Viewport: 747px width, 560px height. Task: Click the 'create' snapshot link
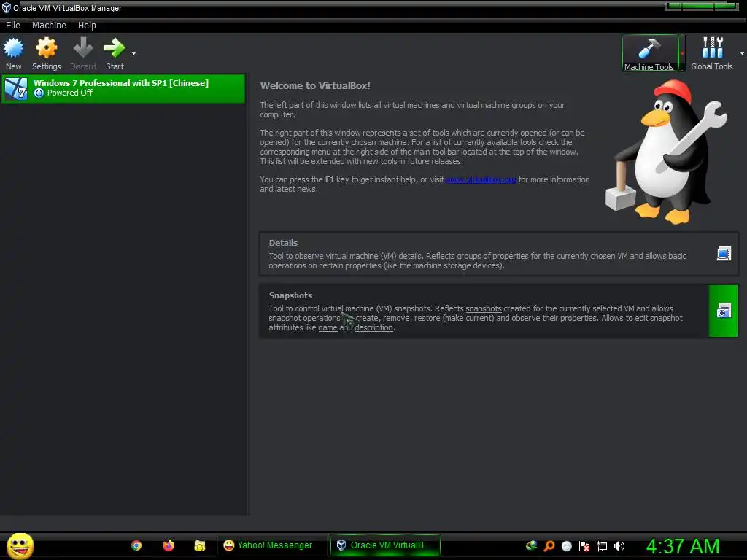367,318
